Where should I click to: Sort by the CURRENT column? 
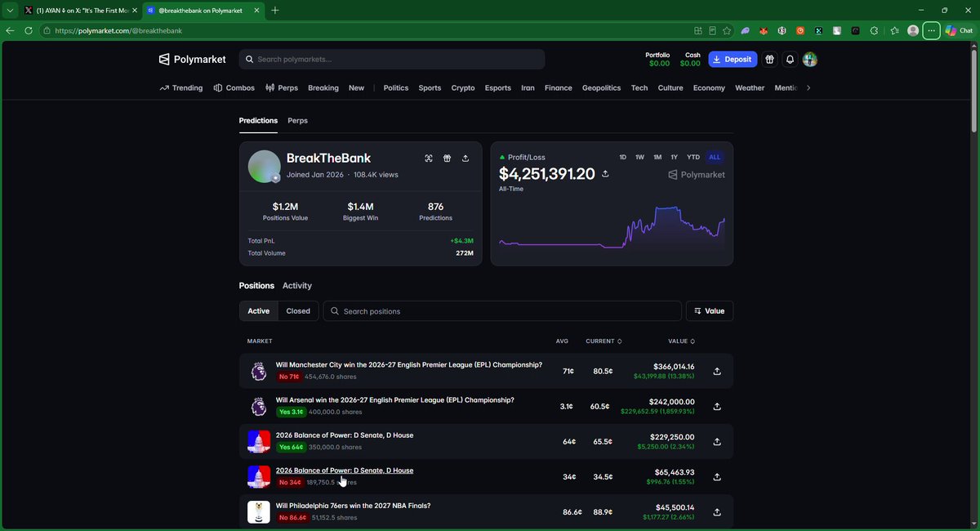click(604, 341)
